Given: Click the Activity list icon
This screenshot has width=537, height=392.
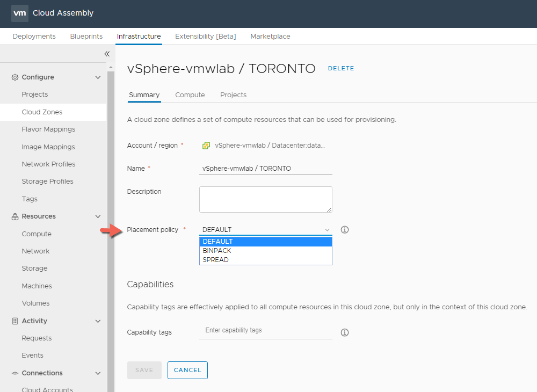Looking at the screenshot, I should [15, 321].
